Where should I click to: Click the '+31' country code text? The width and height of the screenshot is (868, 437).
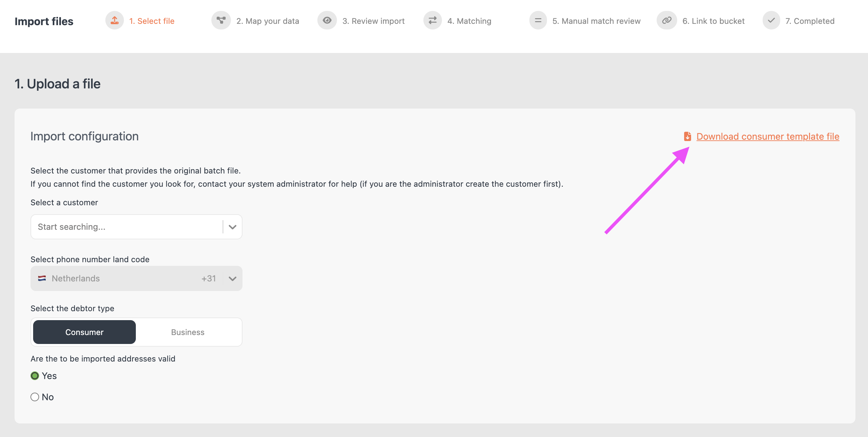208,278
